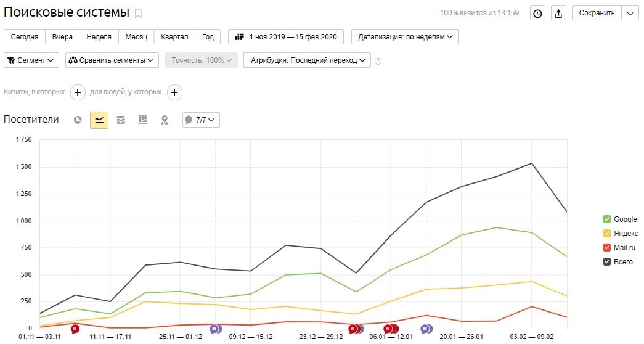
Task: Click the Google legend label
Action: [626, 219]
